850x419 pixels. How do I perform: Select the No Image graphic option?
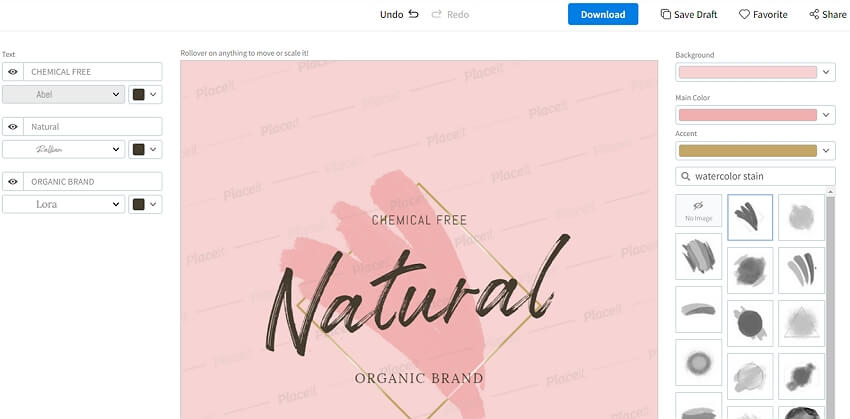(698, 210)
